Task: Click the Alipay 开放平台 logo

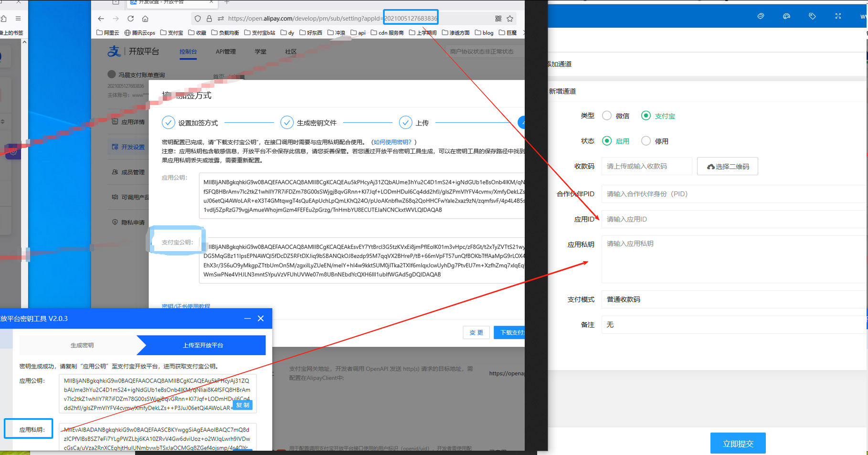Action: [133, 51]
